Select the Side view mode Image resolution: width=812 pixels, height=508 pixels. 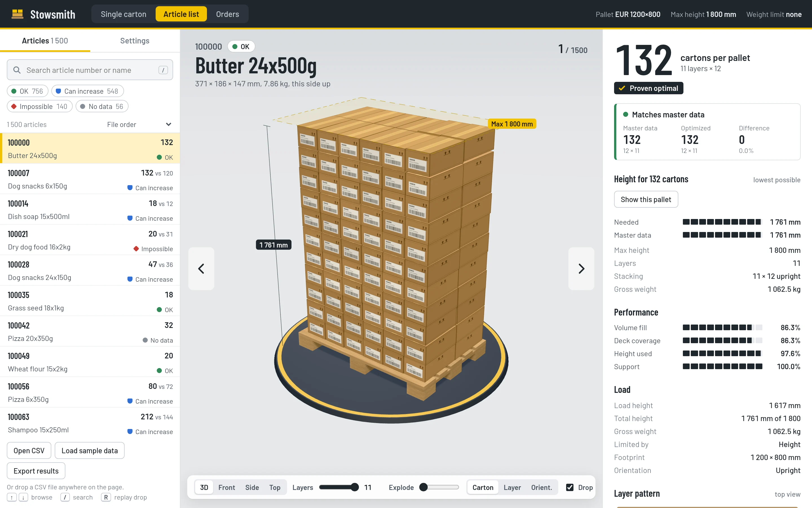252,487
